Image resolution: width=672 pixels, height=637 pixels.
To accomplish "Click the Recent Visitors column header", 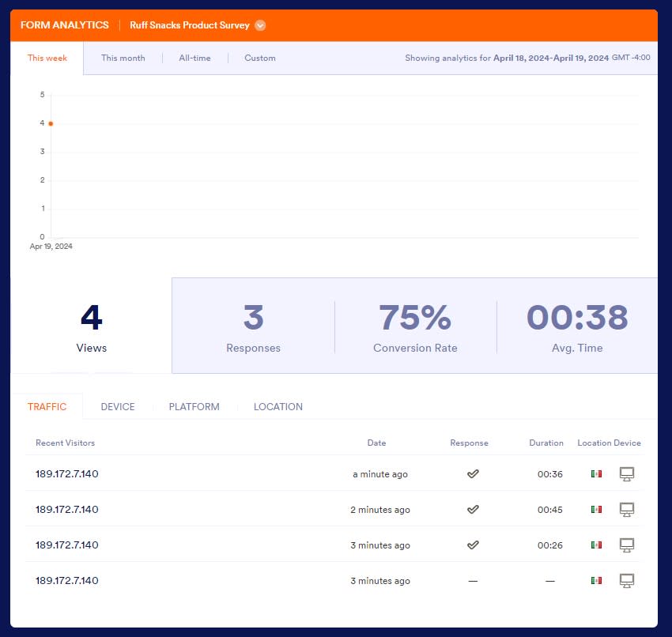I will click(65, 443).
